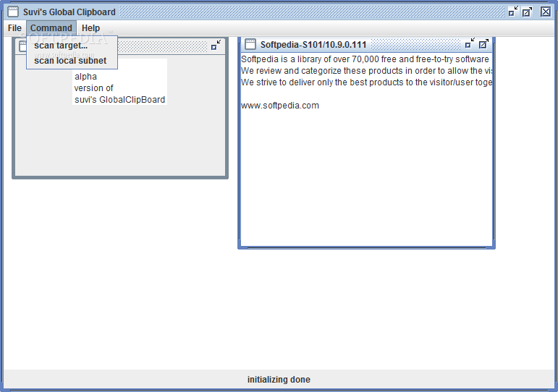Click the Softpedia-S101/10.9.0.111 title text
This screenshot has height=392, width=558.
pyautogui.click(x=313, y=44)
